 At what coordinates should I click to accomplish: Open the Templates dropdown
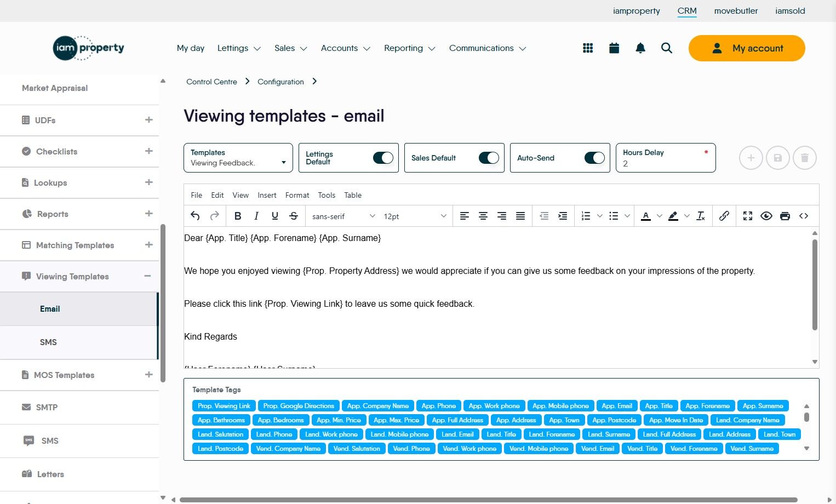click(238, 158)
